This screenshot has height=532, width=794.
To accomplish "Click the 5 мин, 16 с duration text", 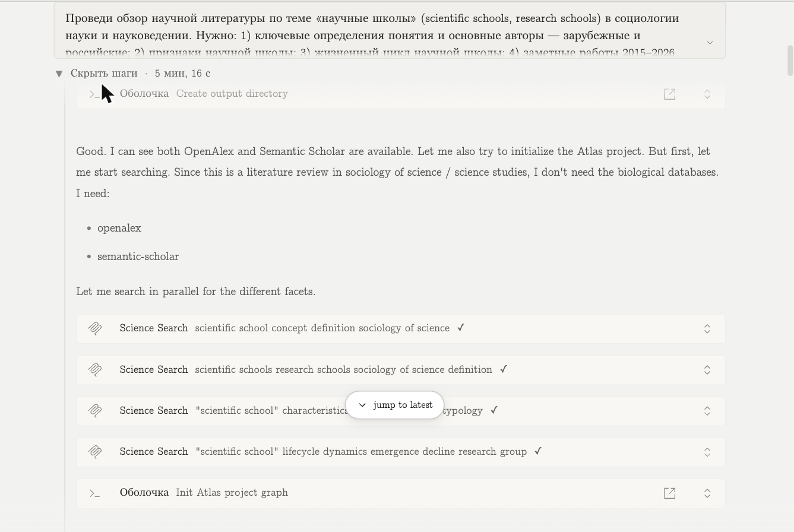I will 182,73.
